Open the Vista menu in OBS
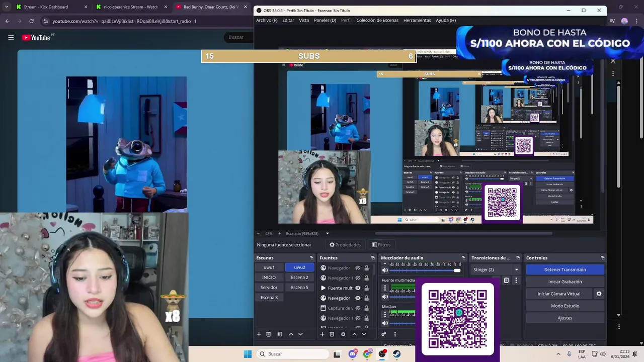Image resolution: width=644 pixels, height=362 pixels. tap(304, 20)
